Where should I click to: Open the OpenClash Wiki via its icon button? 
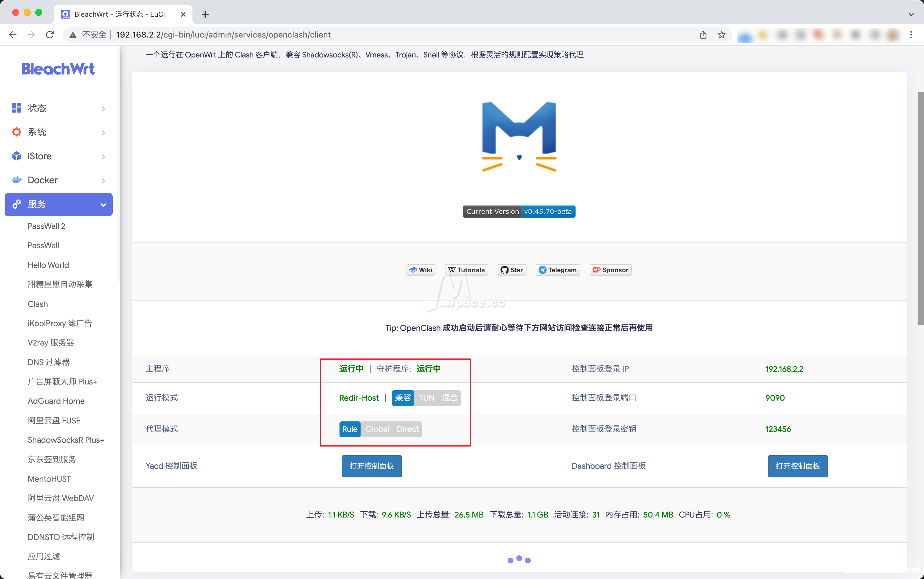420,270
